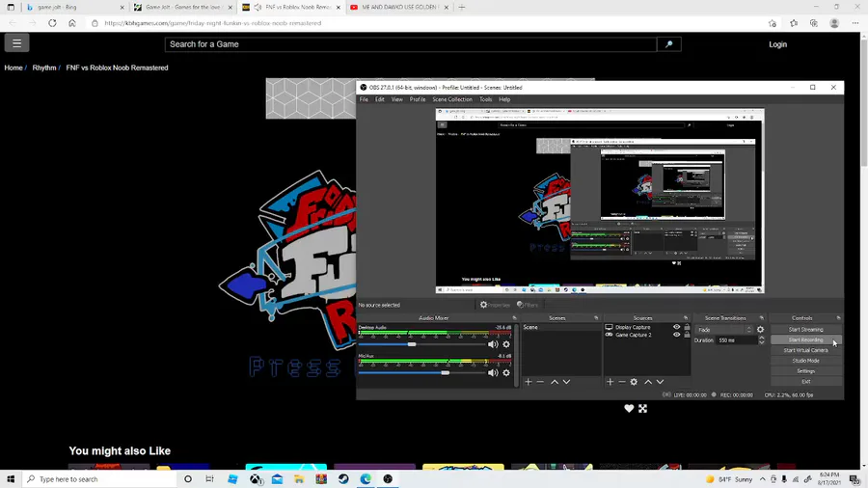Click search magnifier button on site
Screen dimensions: 868x488
coord(668,44)
